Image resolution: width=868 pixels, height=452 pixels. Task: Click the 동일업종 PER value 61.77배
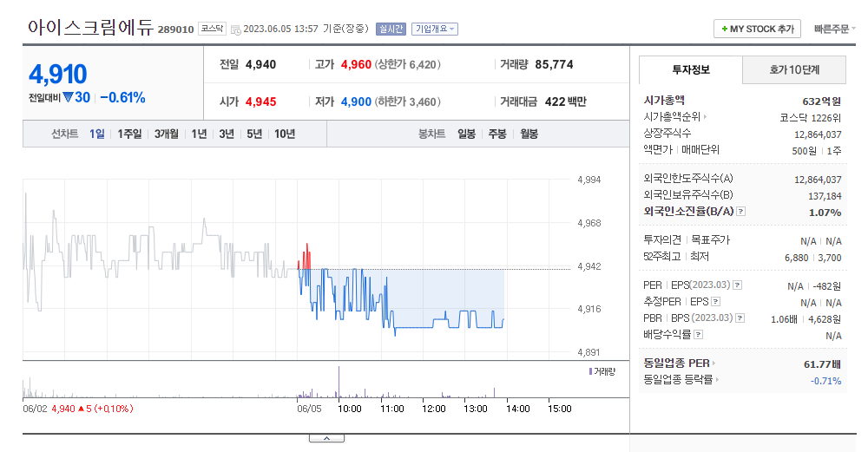click(822, 364)
